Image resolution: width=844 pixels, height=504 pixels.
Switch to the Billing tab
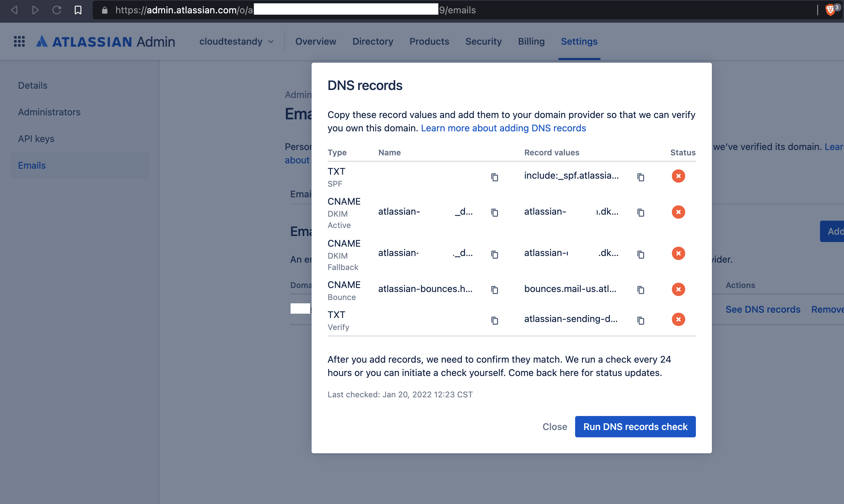click(531, 41)
